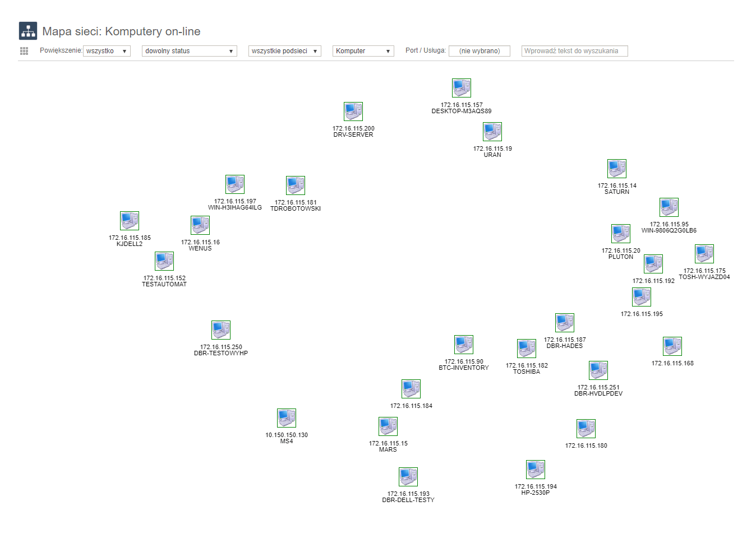Select the KJDELL2 computer icon
This screenshot has height=557, width=756.
[x=130, y=221]
